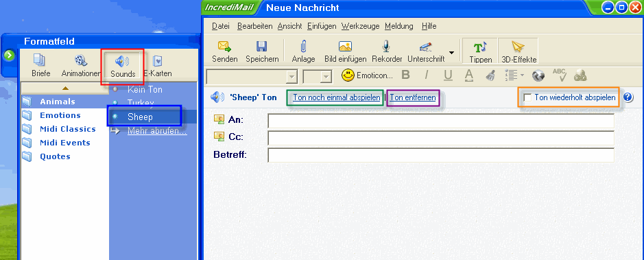644x260 pixels.
Task: Open the Datei menu
Action: click(x=221, y=26)
